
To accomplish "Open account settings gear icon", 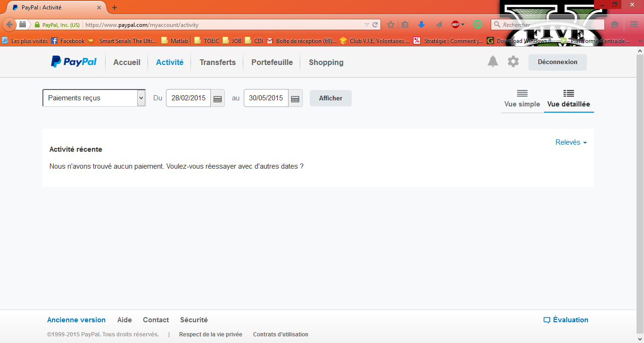I will [513, 62].
